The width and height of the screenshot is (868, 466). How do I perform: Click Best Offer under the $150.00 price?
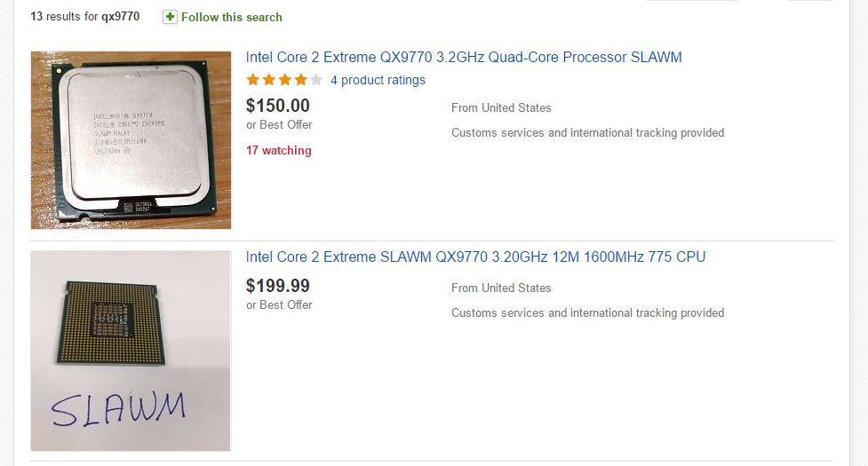(x=279, y=125)
